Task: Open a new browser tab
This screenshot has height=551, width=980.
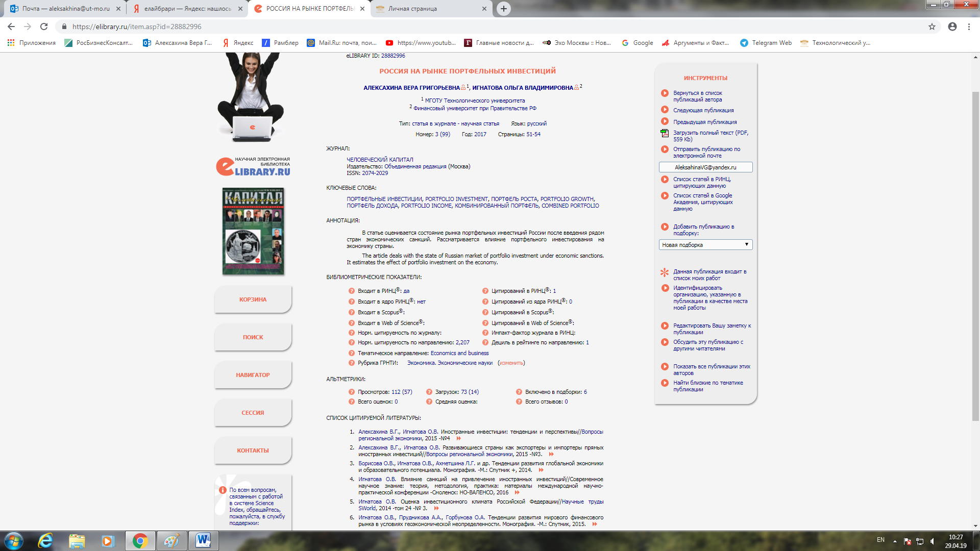Action: tap(503, 9)
